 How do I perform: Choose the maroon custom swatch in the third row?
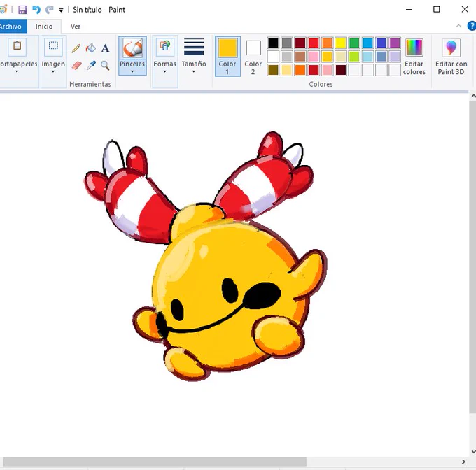pyautogui.click(x=341, y=70)
